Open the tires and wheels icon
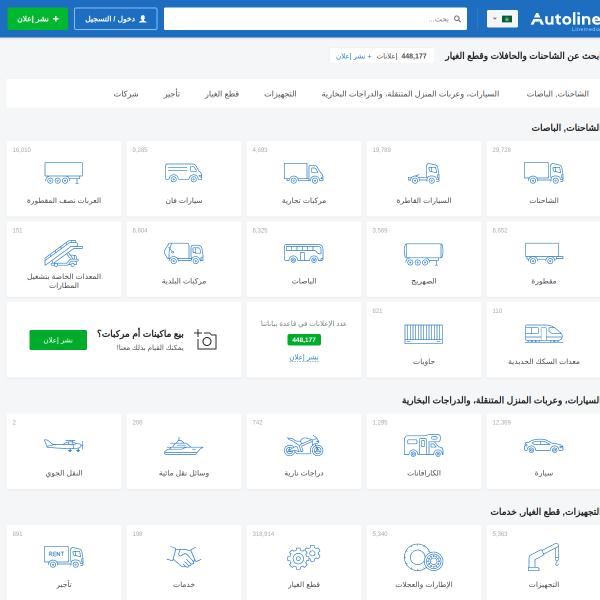The width and height of the screenshot is (600, 600). (424, 557)
